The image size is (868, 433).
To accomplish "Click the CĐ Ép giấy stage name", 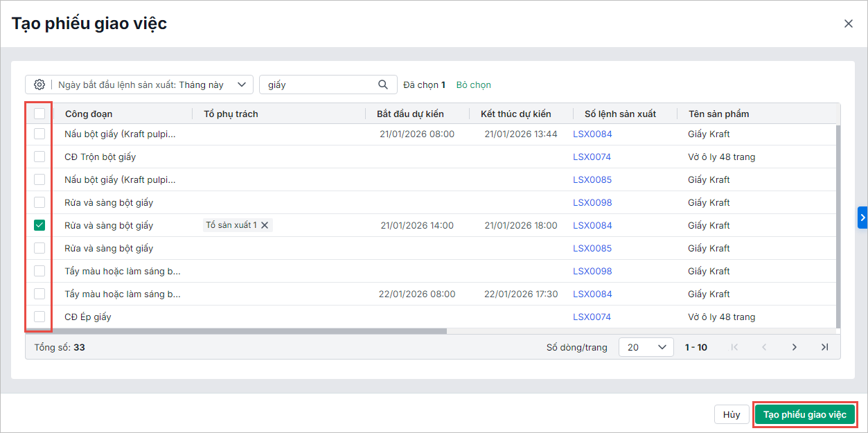I will [88, 317].
